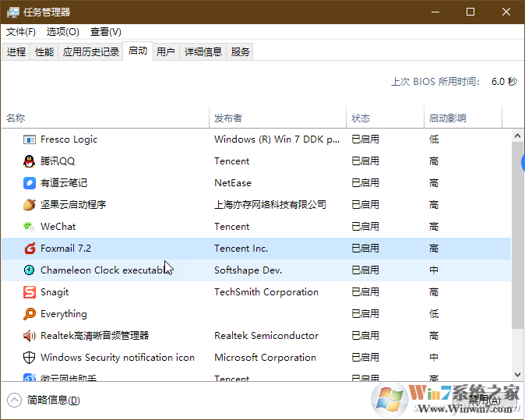Screen dimensions: 525x420
Task: Switch to the 用户 tab
Action: (166, 52)
